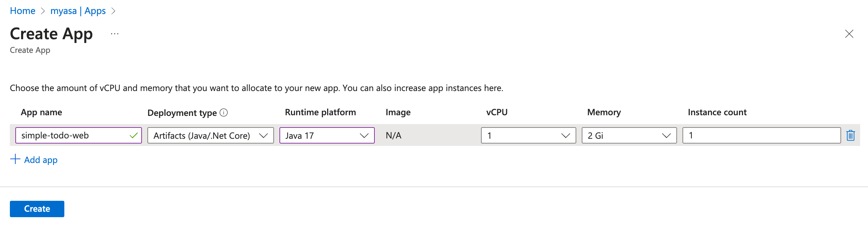Image resolution: width=868 pixels, height=225 pixels.
Task: Delete the simple-todo-web row with trash icon
Action: (x=850, y=135)
